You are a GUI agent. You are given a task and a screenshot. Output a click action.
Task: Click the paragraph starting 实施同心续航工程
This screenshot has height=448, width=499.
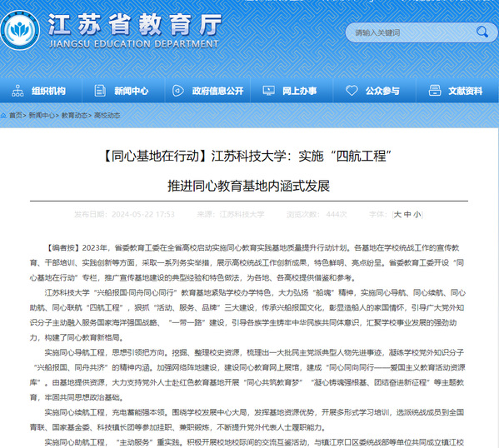[247, 420]
